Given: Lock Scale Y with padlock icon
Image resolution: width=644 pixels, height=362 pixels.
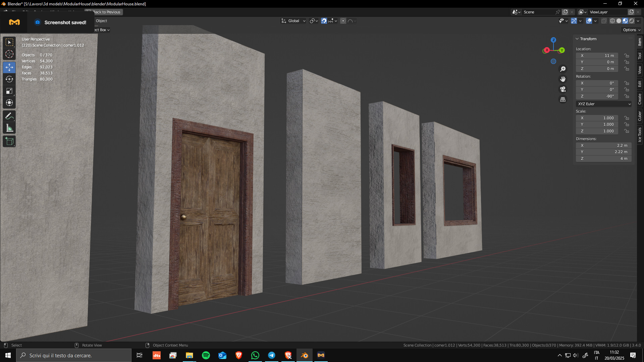Looking at the screenshot, I should 627,124.
